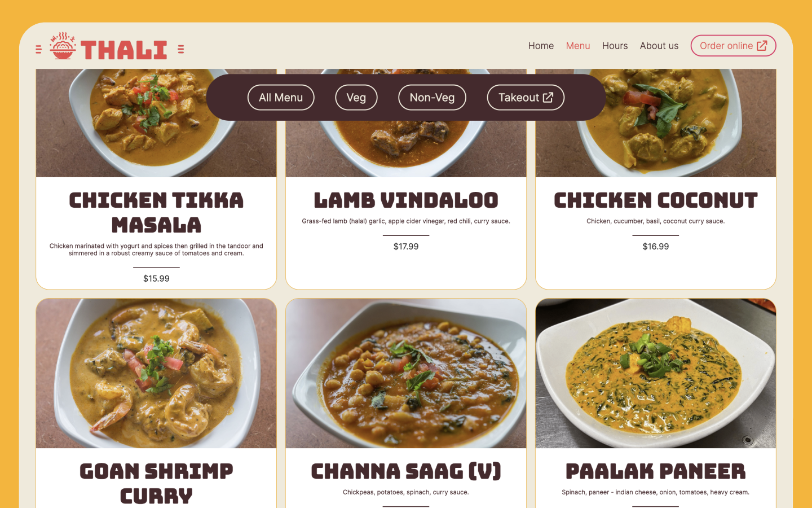Click the Paalak Paneer dish image
The height and width of the screenshot is (508, 812).
click(x=656, y=373)
